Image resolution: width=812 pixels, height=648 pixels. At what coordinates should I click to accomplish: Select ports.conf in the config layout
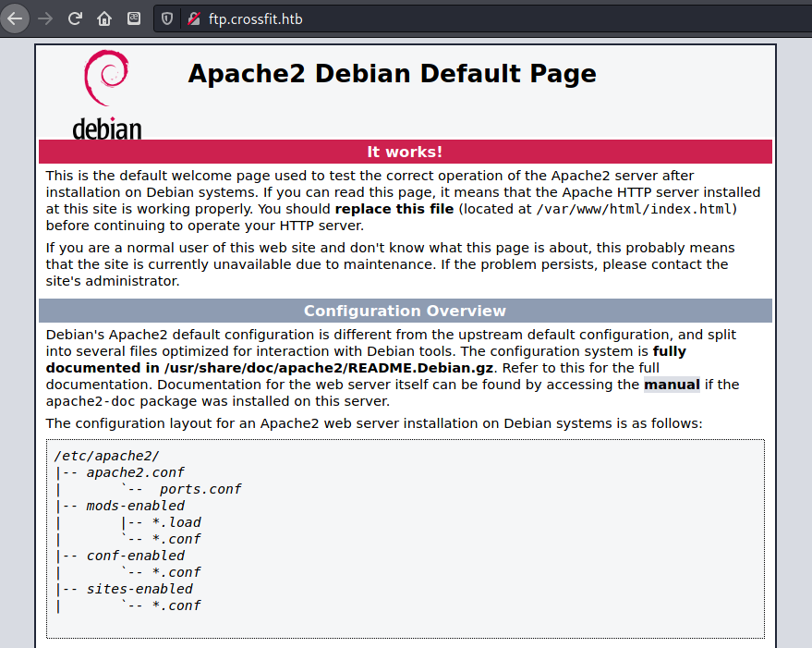(200, 489)
